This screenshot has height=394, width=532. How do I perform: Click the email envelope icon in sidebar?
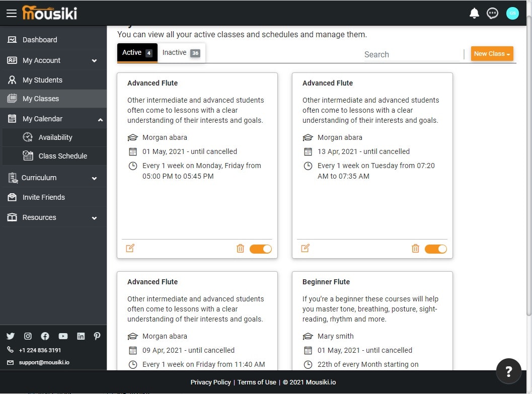click(11, 362)
